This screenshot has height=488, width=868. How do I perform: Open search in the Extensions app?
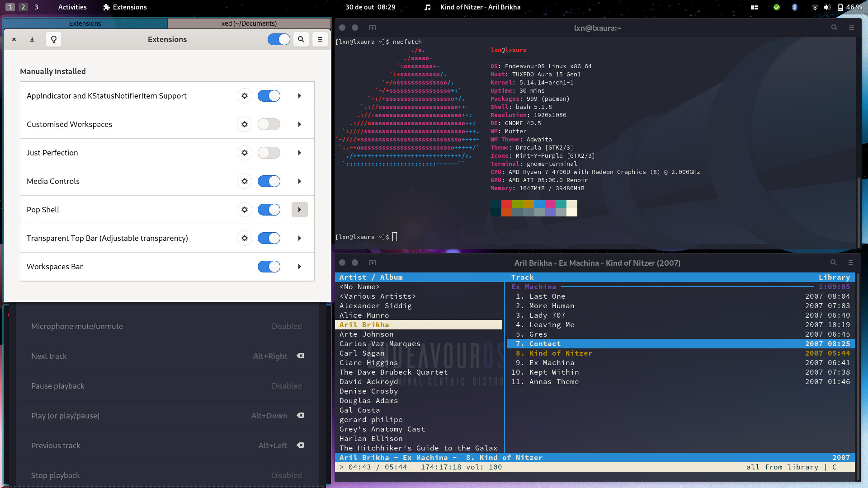[x=301, y=39]
